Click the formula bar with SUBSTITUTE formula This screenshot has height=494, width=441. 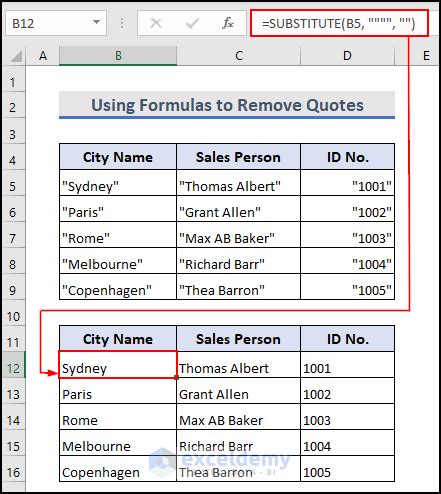[x=339, y=23]
